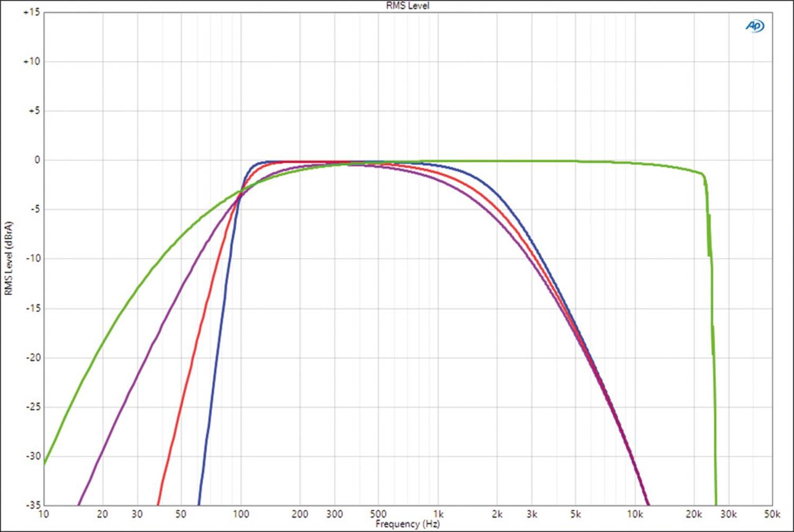Click the "-10" y-axis tick label

[x=33, y=258]
